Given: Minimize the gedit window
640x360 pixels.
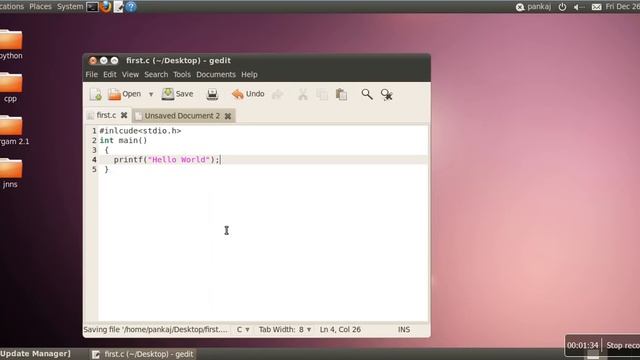Looking at the screenshot, I should click(x=104, y=60).
